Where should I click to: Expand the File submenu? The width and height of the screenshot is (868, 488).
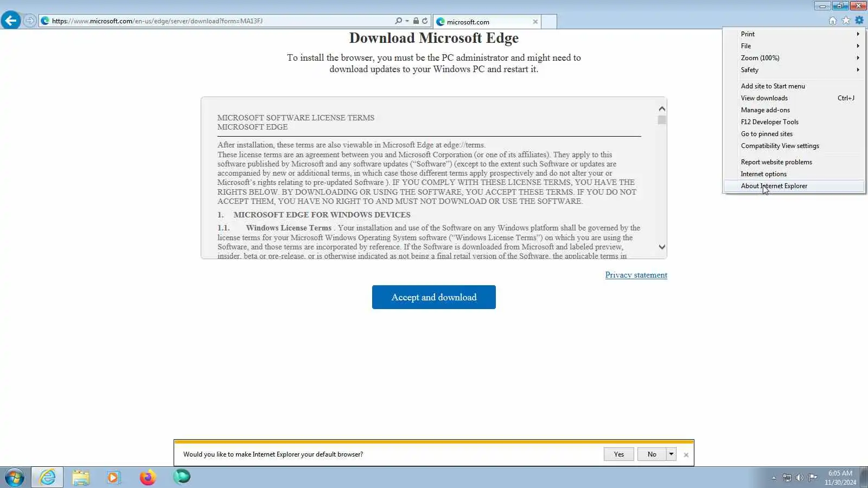(794, 46)
